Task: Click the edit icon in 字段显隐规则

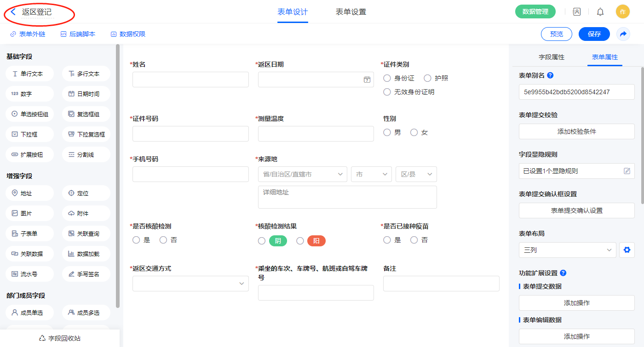Action: 627,171
